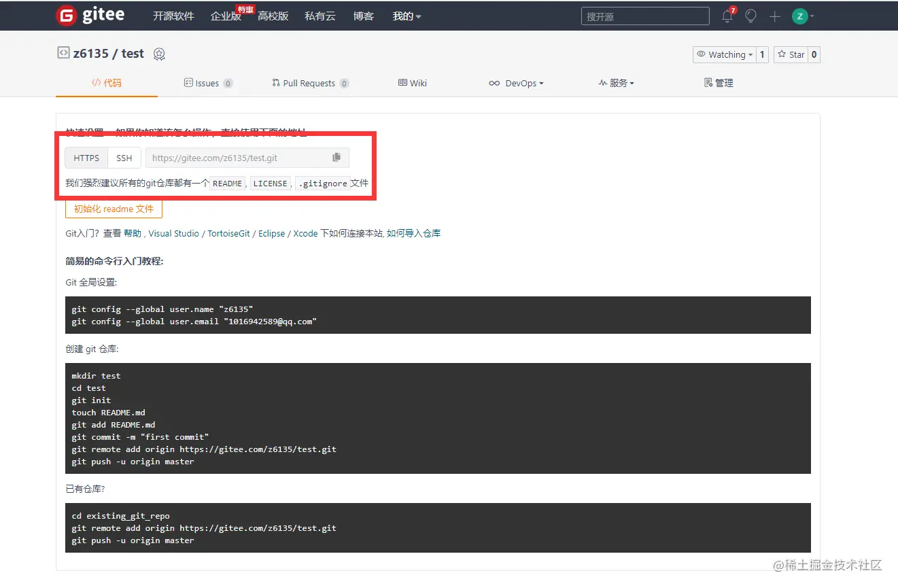This screenshot has height=588, width=898.
Task: Switch to the Issues tab
Action: (x=208, y=83)
